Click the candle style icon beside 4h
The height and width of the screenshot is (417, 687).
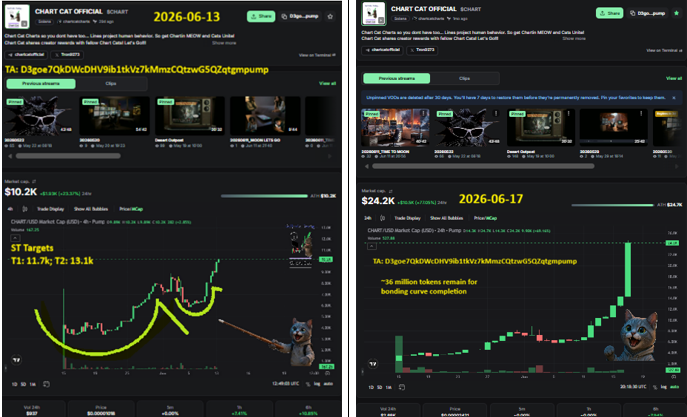click(25, 209)
